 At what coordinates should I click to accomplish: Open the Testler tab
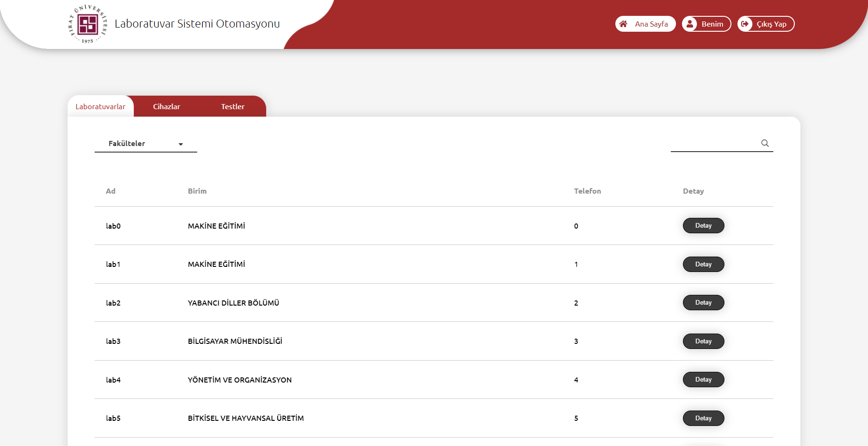(233, 106)
